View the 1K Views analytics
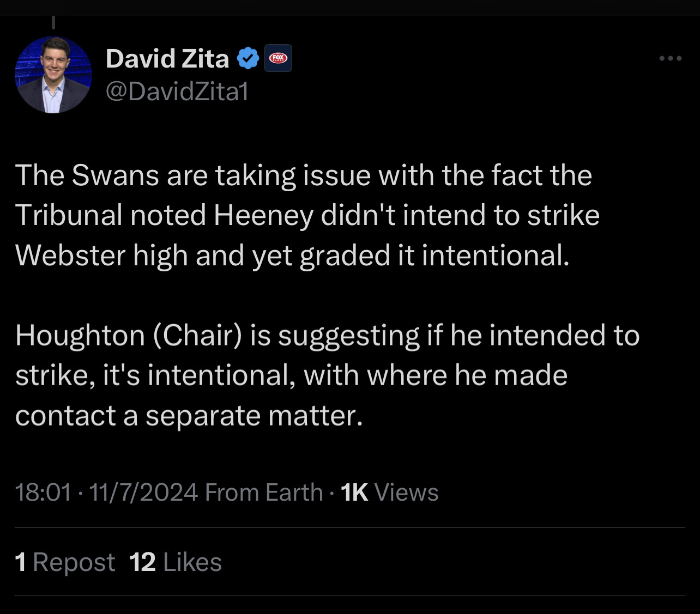This screenshot has height=614, width=700. click(389, 493)
